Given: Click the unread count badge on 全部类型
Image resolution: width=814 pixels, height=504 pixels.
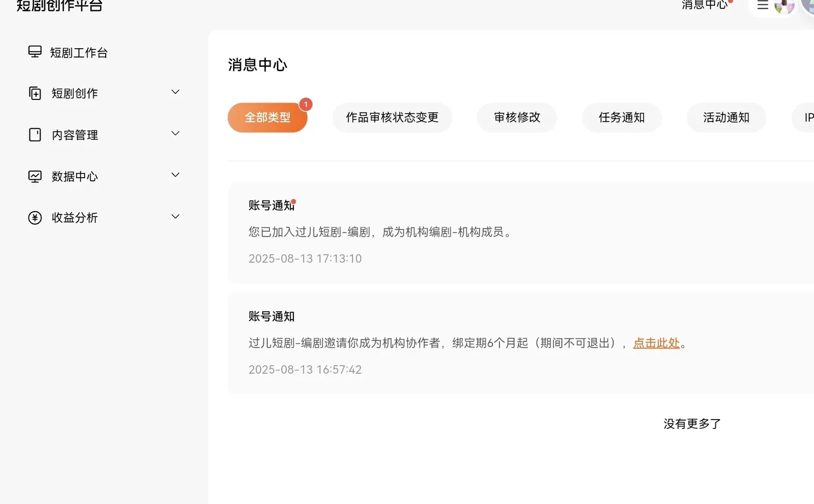Looking at the screenshot, I should pos(306,105).
